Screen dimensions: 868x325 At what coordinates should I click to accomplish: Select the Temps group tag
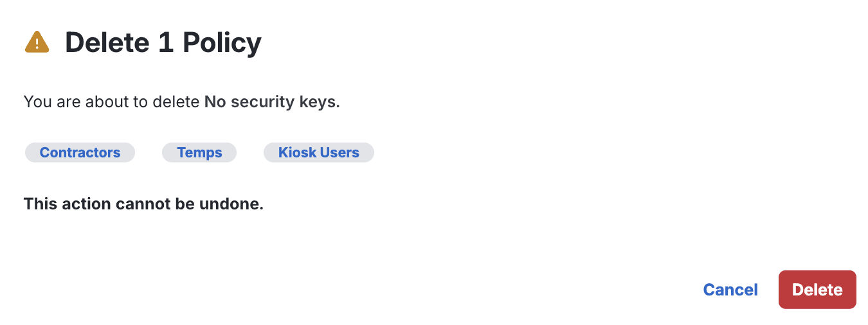click(199, 153)
